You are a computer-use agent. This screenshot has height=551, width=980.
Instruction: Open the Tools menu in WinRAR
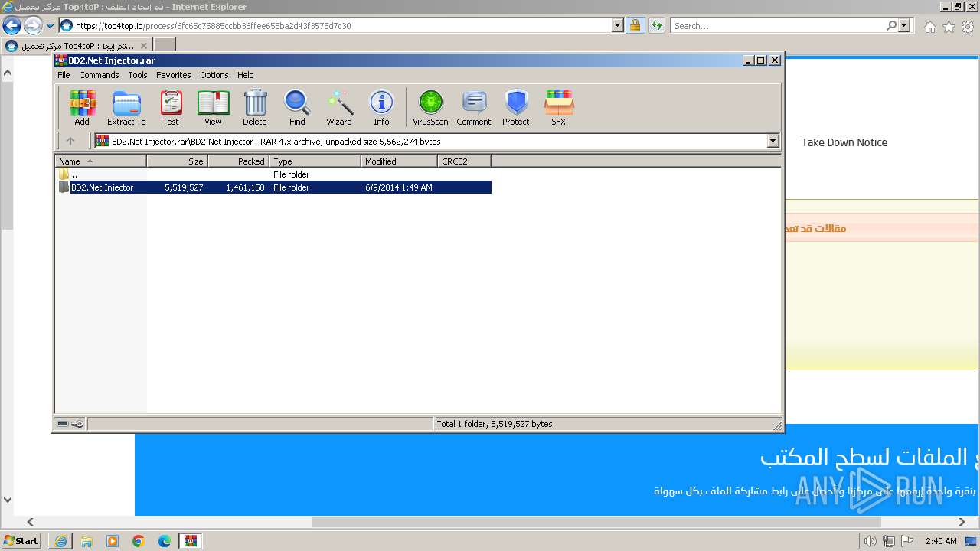click(x=138, y=75)
